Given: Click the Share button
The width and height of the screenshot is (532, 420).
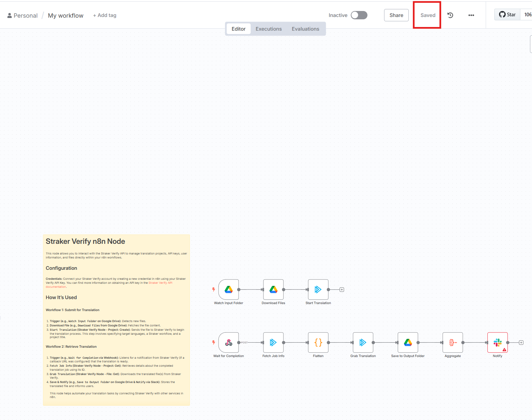Looking at the screenshot, I should [x=396, y=15].
